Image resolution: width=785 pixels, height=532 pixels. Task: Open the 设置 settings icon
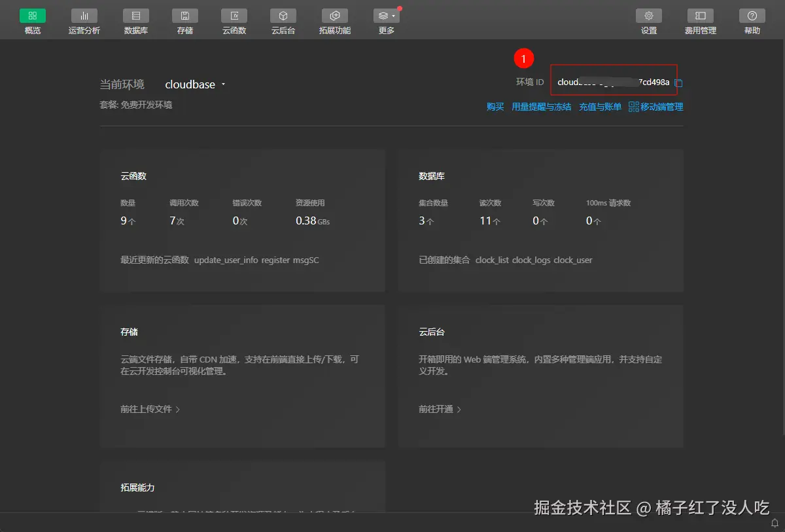(648, 20)
